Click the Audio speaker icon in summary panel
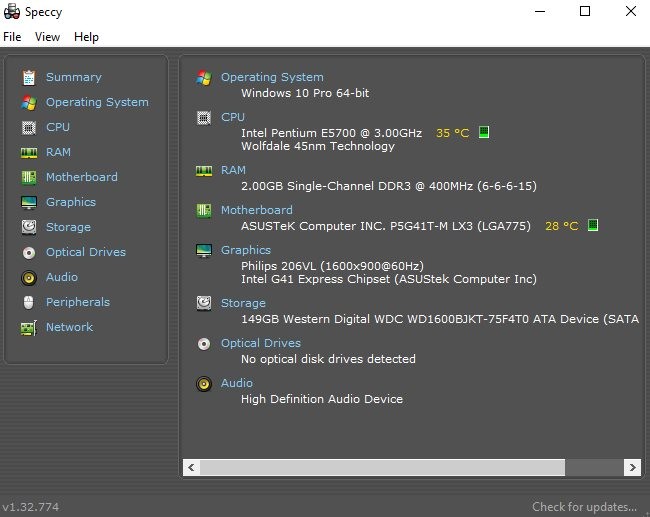Image resolution: width=650 pixels, height=517 pixels. (x=204, y=384)
